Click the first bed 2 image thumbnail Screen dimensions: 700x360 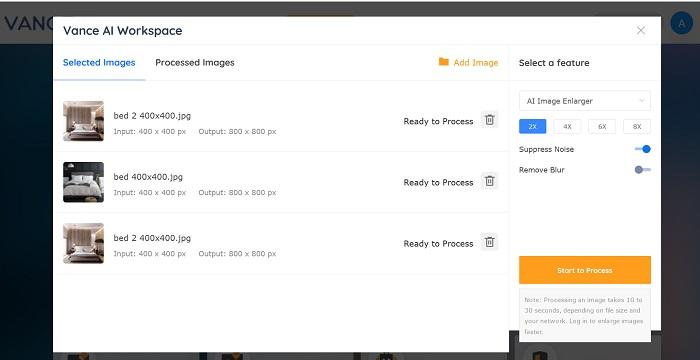(83, 121)
